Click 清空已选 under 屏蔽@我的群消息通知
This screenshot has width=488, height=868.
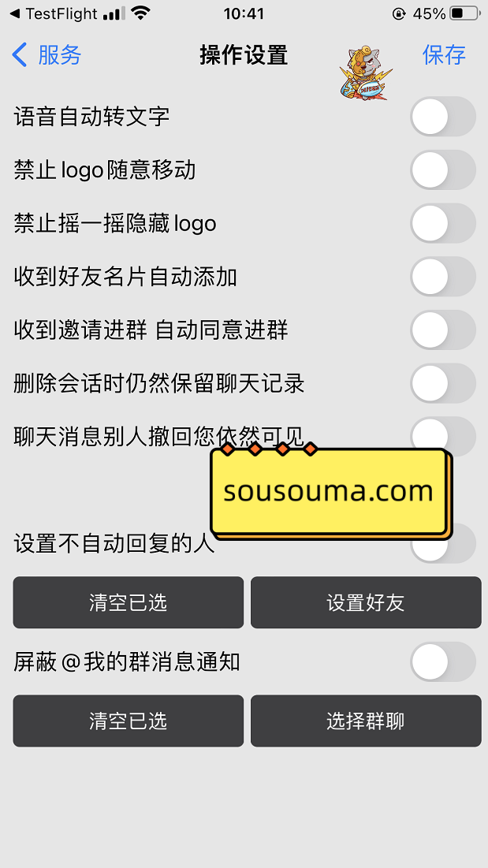(129, 721)
